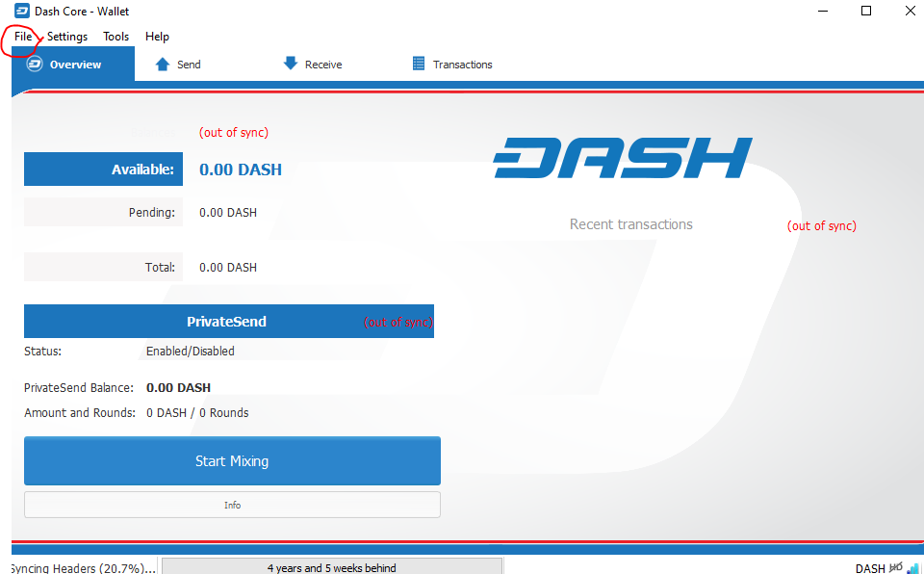Click the PrivateSend Balance 0.00 DASH value
The image size is (924, 574).
click(x=179, y=387)
